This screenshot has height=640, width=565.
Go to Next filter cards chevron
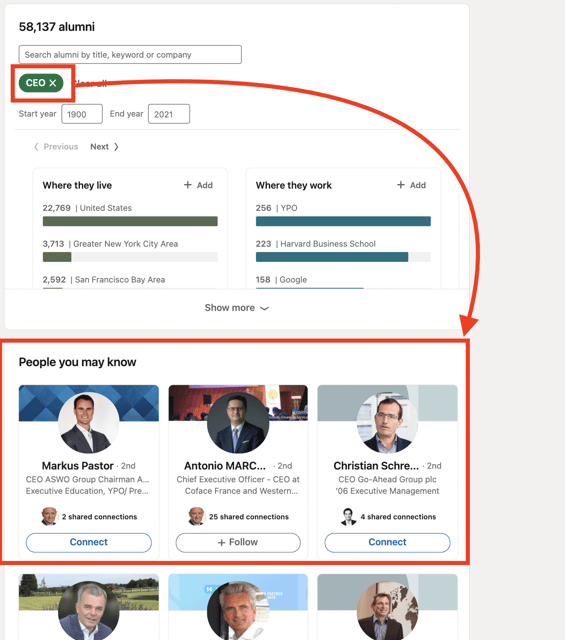116,147
